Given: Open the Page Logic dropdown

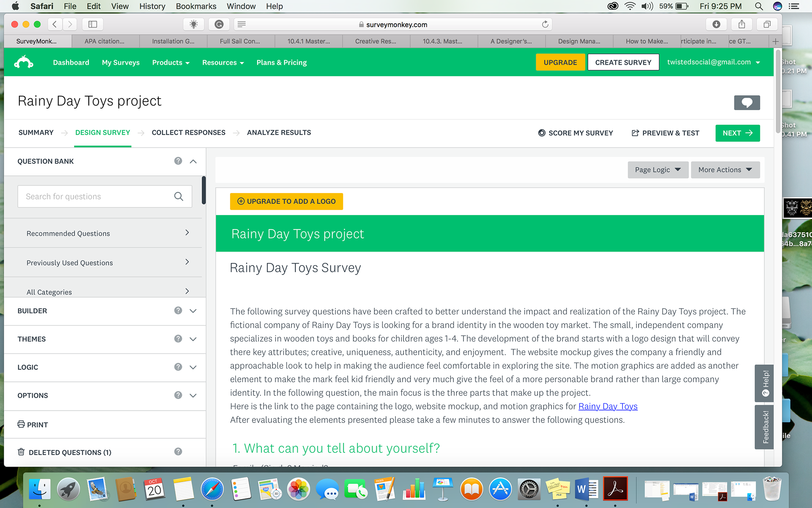Looking at the screenshot, I should click(x=658, y=170).
